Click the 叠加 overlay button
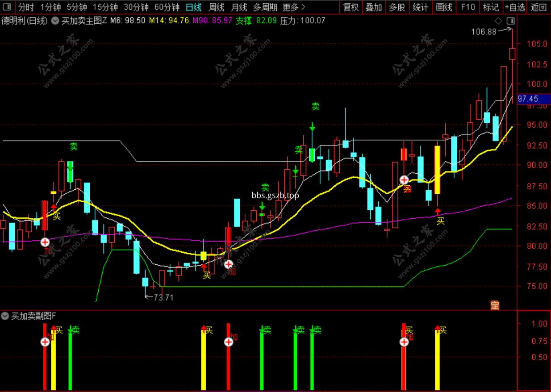551x392 pixels. pyautogui.click(x=374, y=7)
